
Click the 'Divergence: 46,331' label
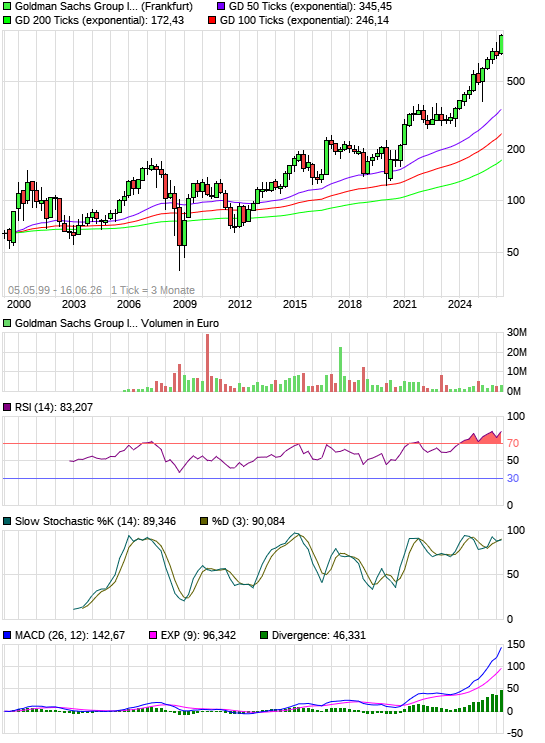318,635
